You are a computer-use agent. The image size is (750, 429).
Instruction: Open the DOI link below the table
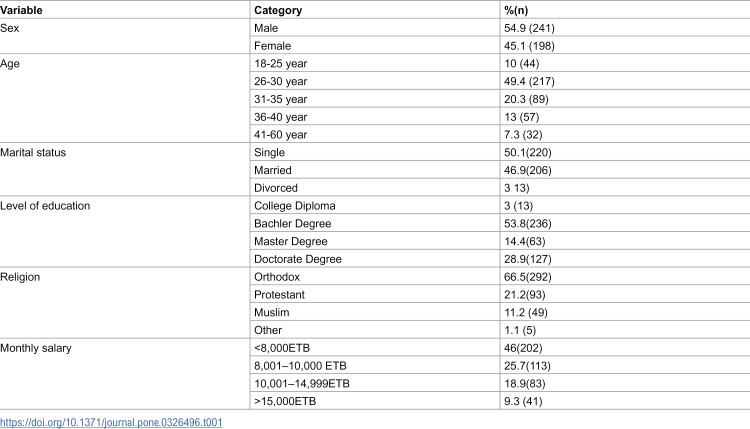111,423
